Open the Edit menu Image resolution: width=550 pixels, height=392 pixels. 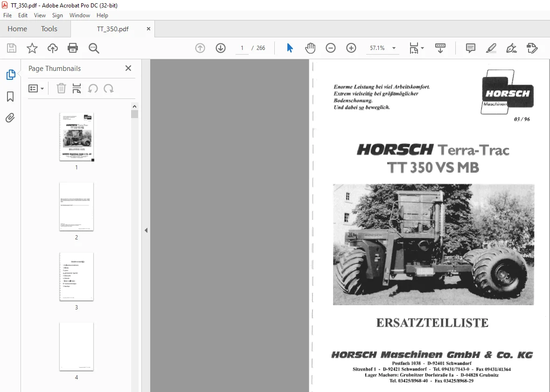[23, 15]
